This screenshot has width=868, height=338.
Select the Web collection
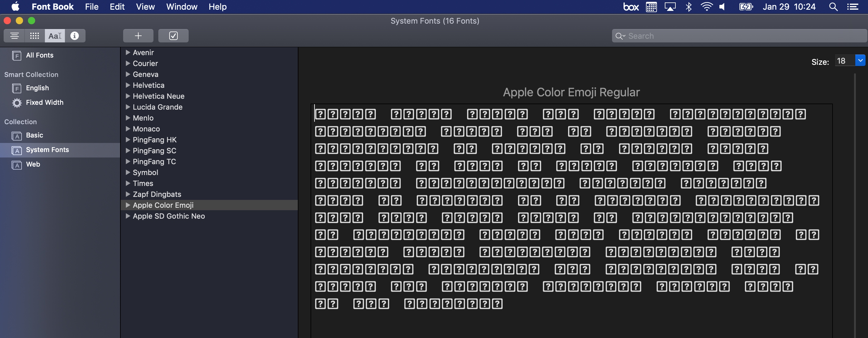point(33,164)
